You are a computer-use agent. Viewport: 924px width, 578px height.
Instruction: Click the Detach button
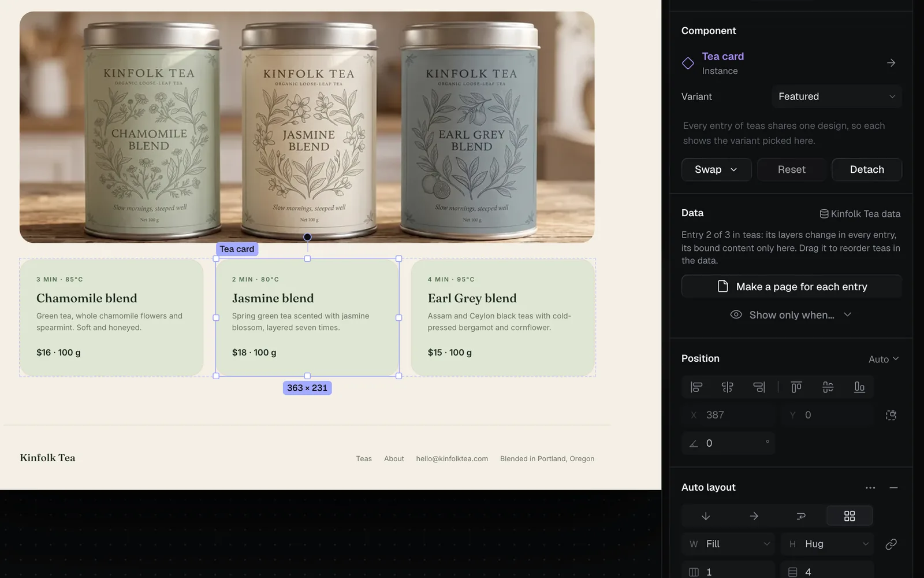pyautogui.click(x=867, y=169)
